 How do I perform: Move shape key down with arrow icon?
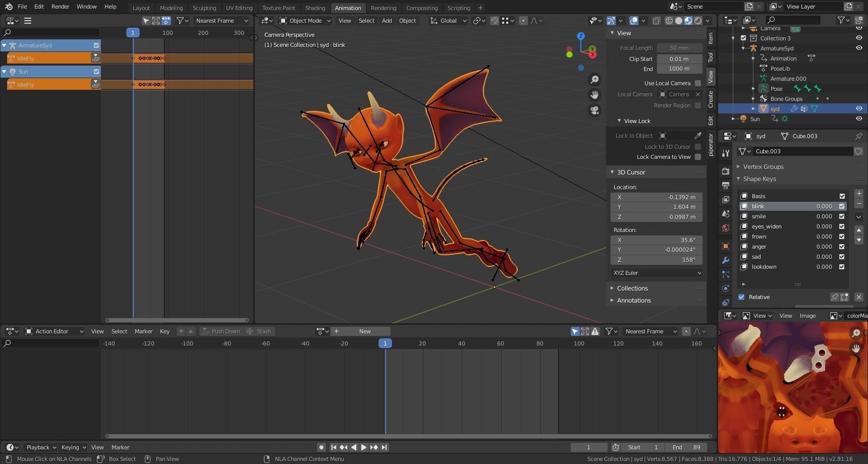859,240
